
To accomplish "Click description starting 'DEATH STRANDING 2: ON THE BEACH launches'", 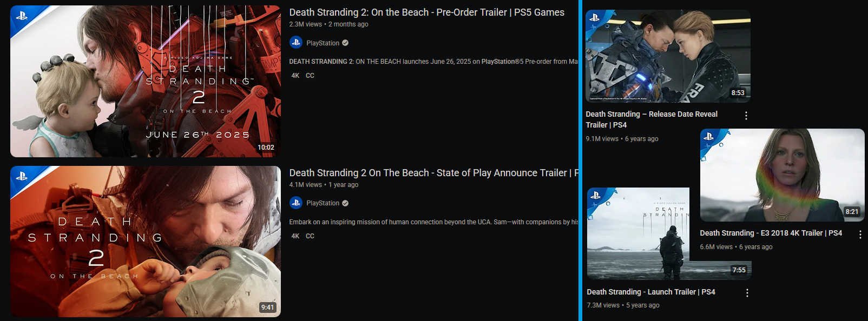I will coord(433,62).
